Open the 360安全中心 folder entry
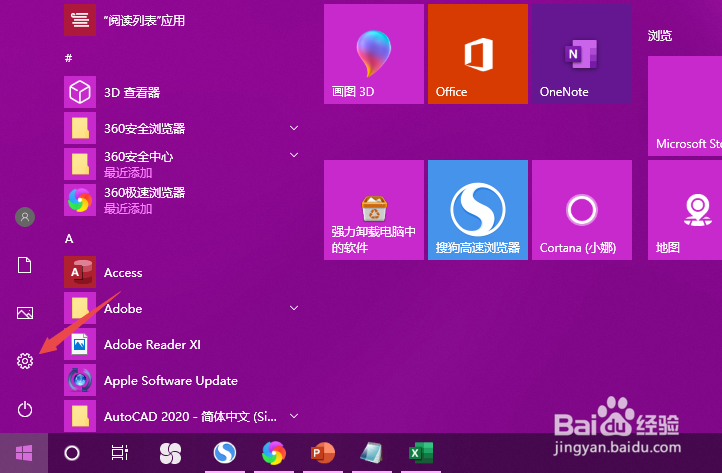This screenshot has height=473, width=722. 183,164
